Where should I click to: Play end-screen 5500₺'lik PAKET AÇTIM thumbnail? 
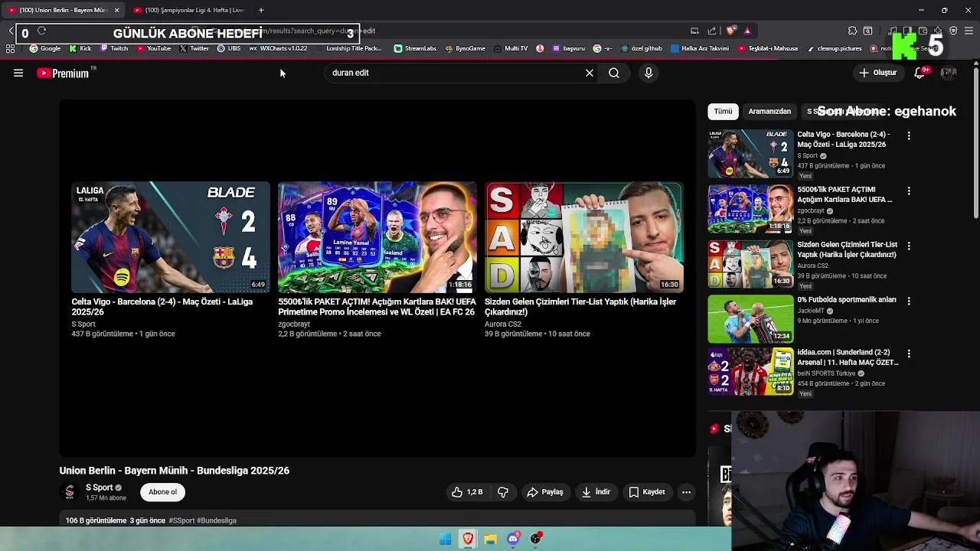click(x=377, y=237)
